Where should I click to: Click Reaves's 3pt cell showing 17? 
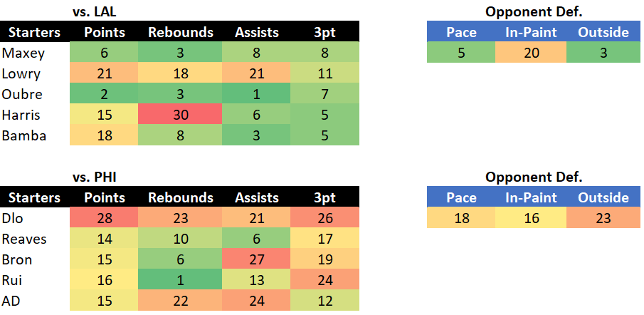click(325, 239)
